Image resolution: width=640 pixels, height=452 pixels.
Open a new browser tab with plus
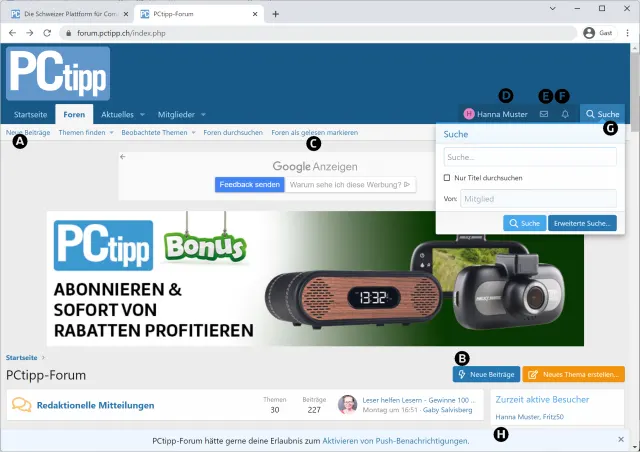[276, 14]
